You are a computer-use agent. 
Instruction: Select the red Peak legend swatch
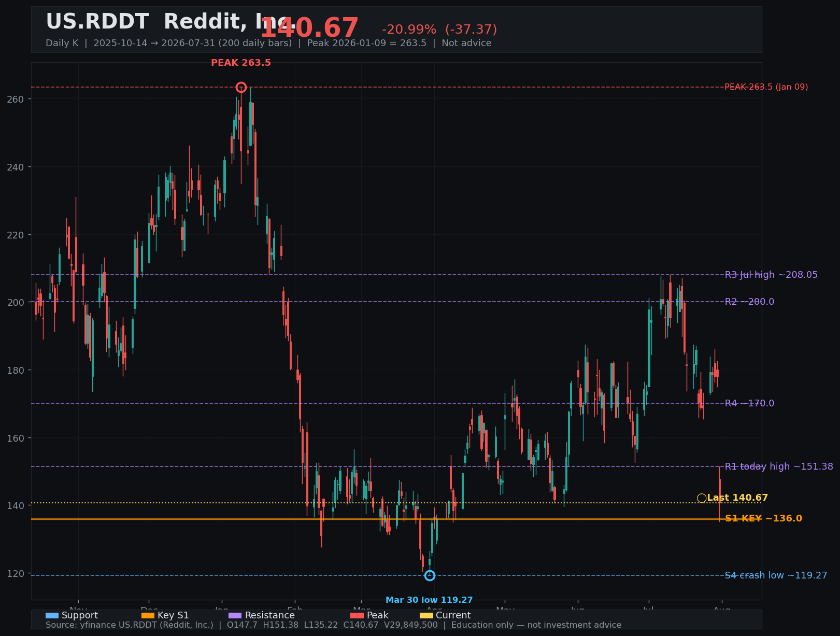(357, 615)
